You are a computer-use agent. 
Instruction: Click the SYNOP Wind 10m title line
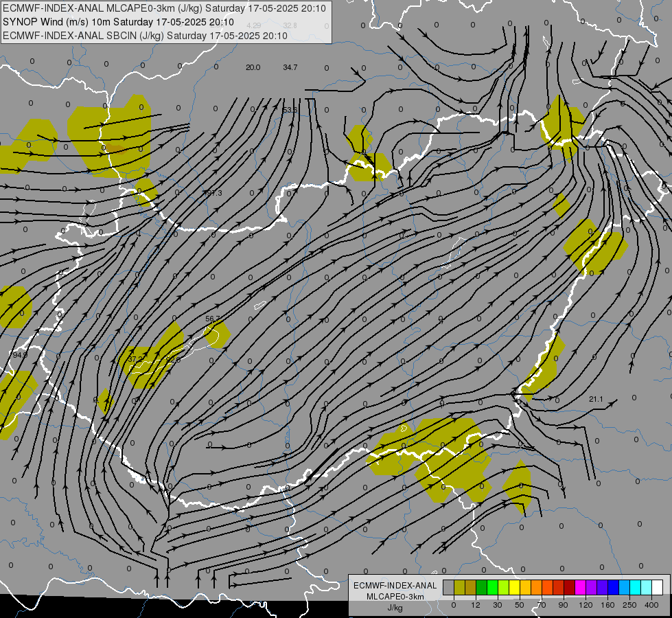pyautogui.click(x=118, y=22)
